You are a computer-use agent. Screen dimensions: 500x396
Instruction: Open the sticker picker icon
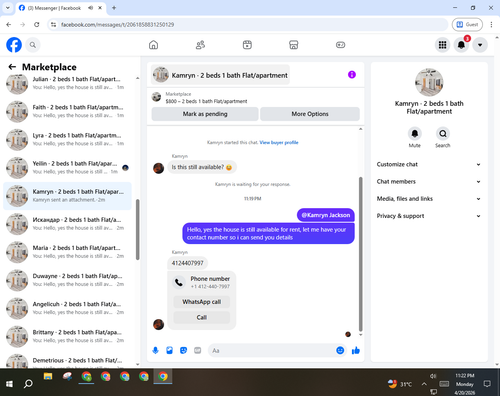(x=184, y=350)
